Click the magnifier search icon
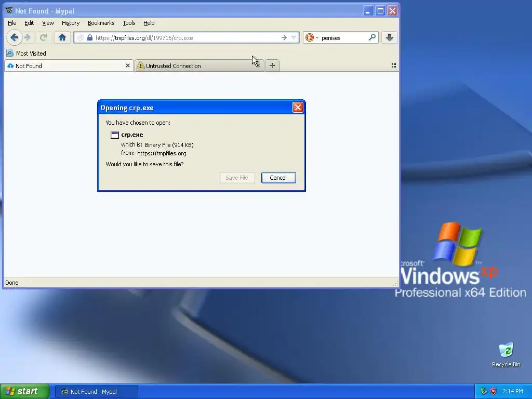The height and width of the screenshot is (399, 532). [x=372, y=37]
